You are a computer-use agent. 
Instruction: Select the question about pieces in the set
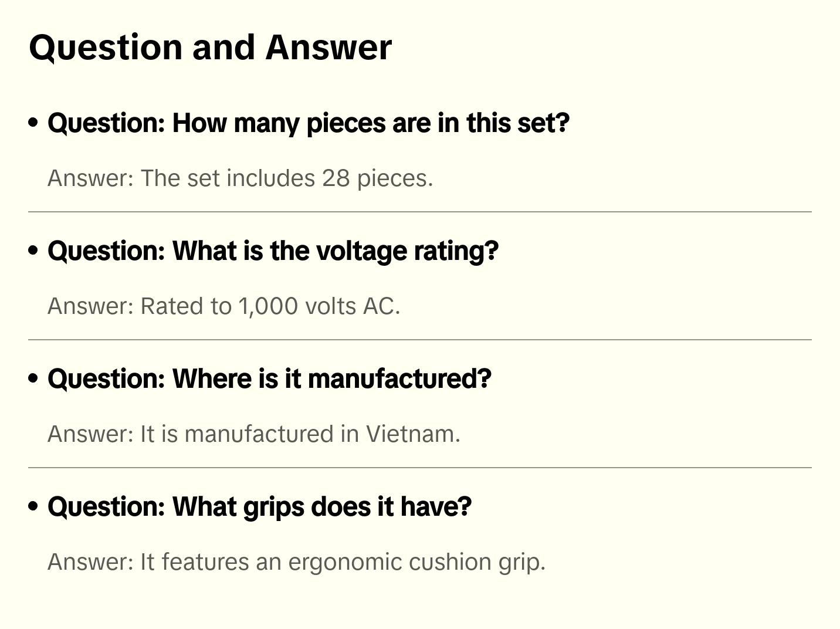(309, 123)
